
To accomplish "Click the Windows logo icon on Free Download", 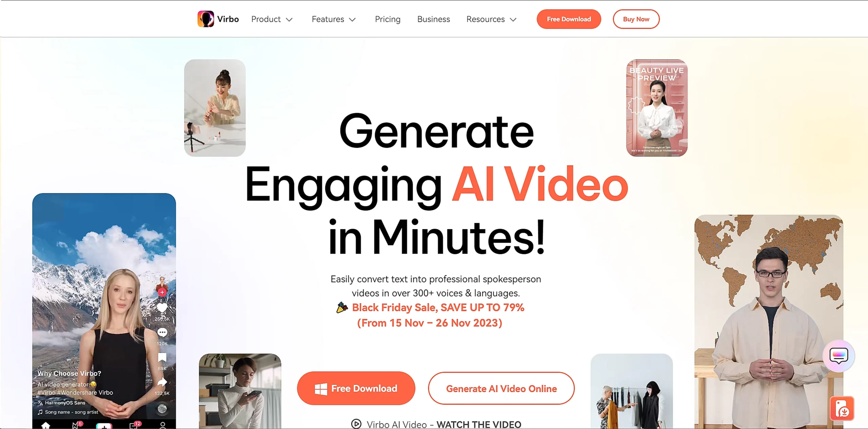I will [x=320, y=388].
